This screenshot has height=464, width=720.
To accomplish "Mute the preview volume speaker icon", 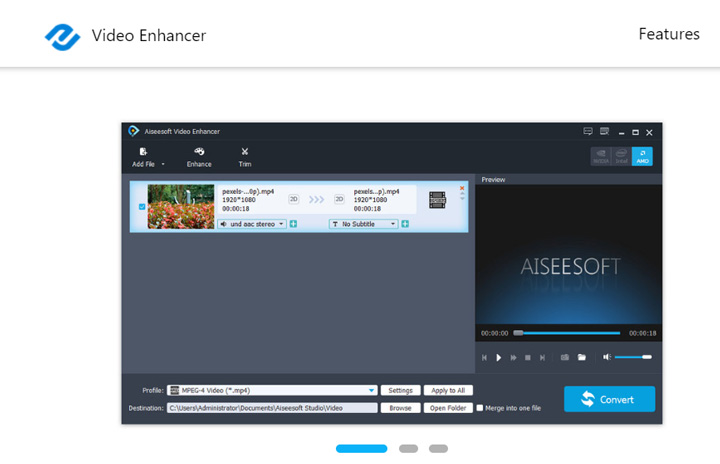I will 607,357.
